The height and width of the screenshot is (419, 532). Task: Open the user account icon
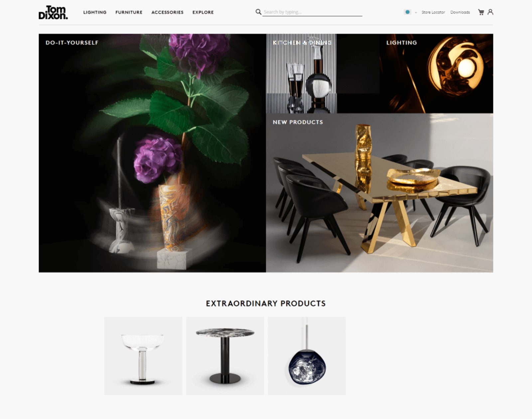click(490, 12)
